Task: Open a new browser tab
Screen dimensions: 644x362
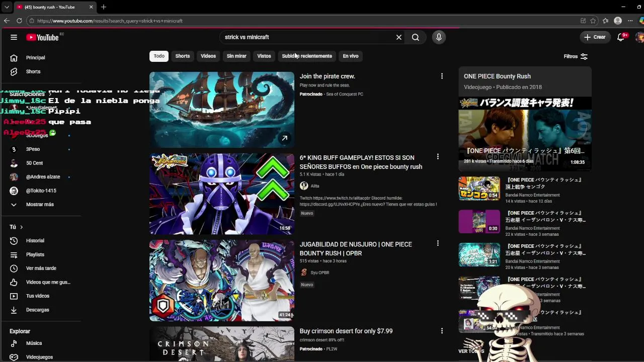Action: tap(103, 7)
